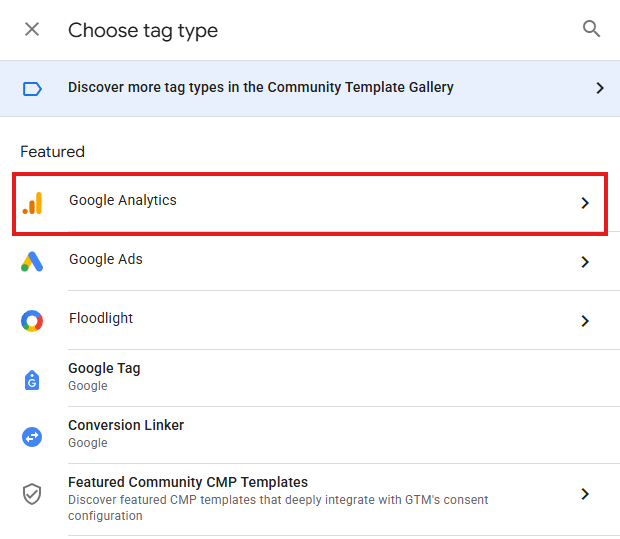Click the Google Analytics bar chart icon
The width and height of the screenshot is (620, 539).
(x=32, y=203)
